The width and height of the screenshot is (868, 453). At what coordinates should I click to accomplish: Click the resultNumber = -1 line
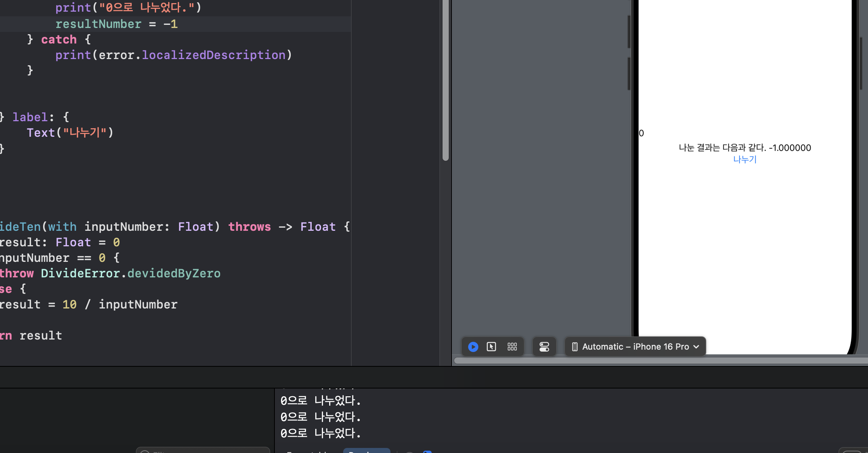click(x=116, y=24)
